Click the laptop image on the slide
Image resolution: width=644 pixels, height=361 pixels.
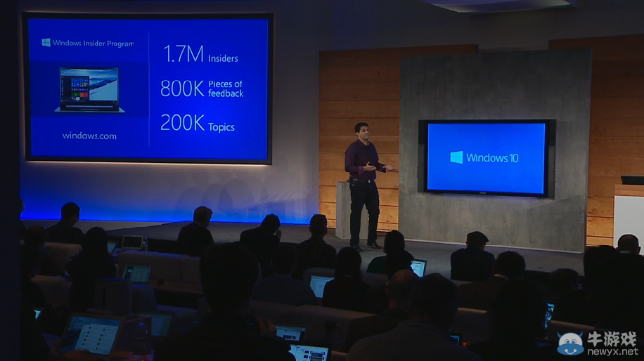(x=89, y=90)
